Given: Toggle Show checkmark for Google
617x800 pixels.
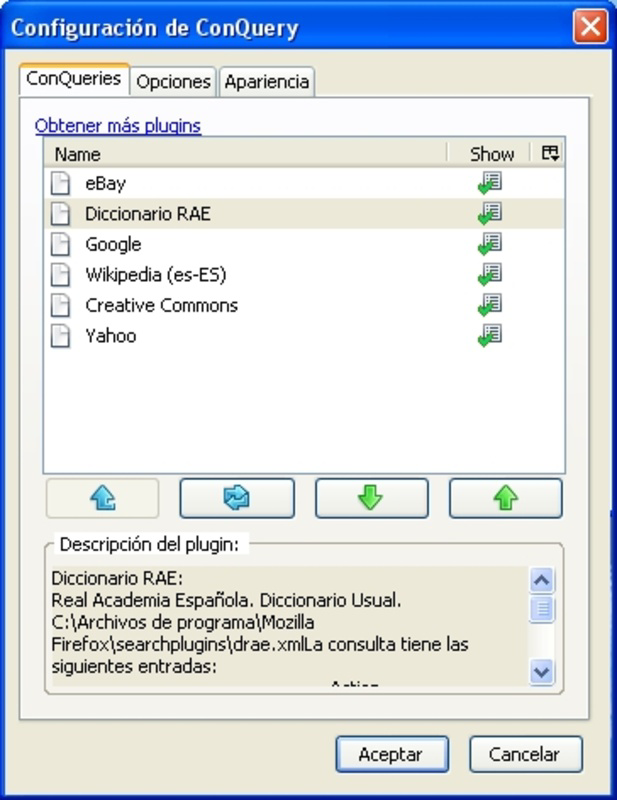Looking at the screenshot, I should click(489, 244).
